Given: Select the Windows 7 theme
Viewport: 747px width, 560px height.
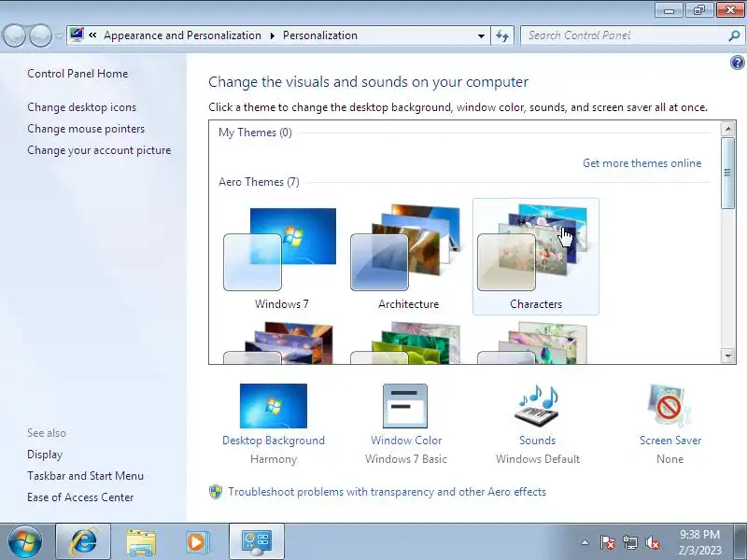Looking at the screenshot, I should coord(281,258).
